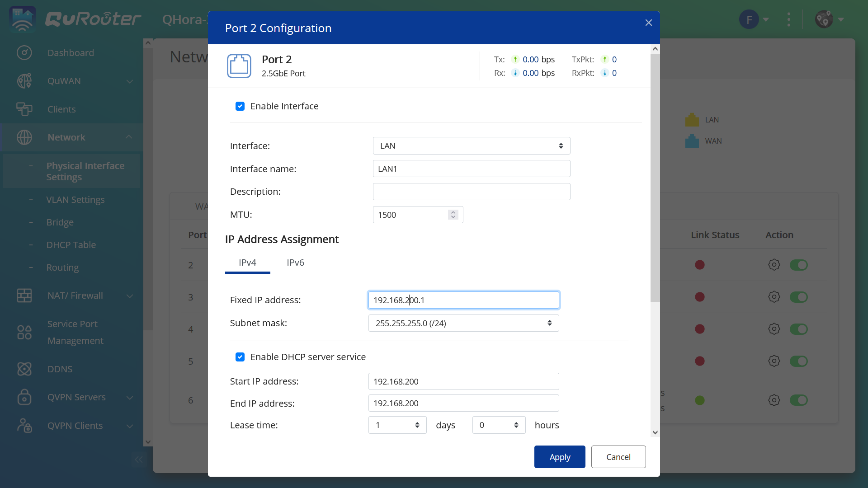The width and height of the screenshot is (868, 488).
Task: Click the Service Port Management icon
Action: [24, 332]
